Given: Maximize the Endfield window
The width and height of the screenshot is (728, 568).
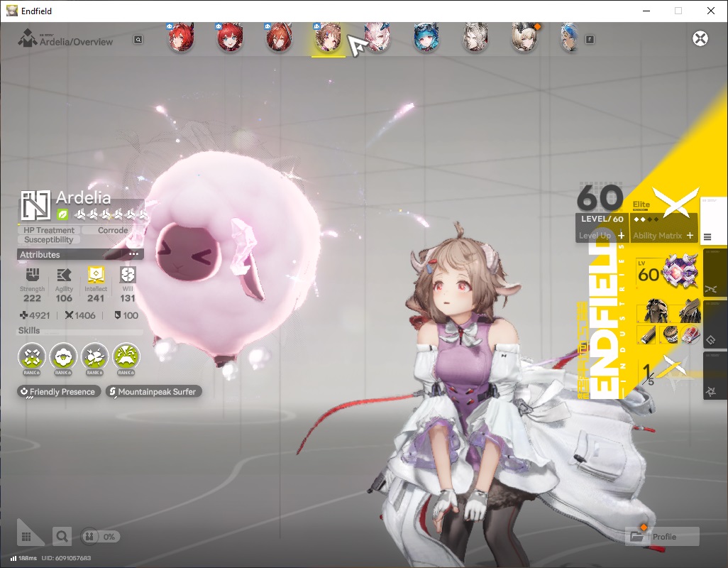Looking at the screenshot, I should pyautogui.click(x=678, y=11).
